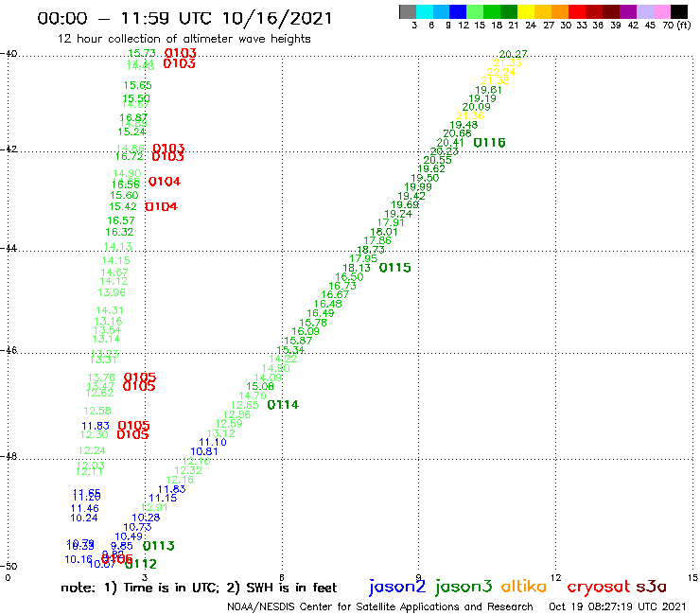The width and height of the screenshot is (700, 615).
Task: Click the wave height value 12.58
Action: (x=97, y=411)
